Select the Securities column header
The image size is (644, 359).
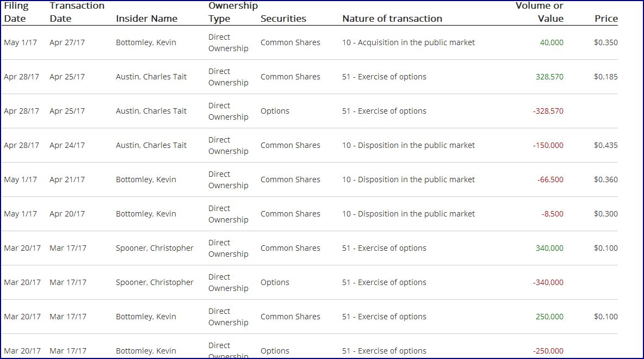(283, 18)
